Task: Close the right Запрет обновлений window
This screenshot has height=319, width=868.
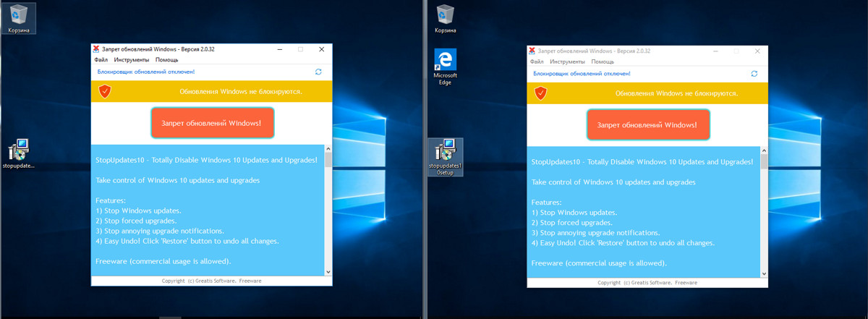Action: pos(758,51)
